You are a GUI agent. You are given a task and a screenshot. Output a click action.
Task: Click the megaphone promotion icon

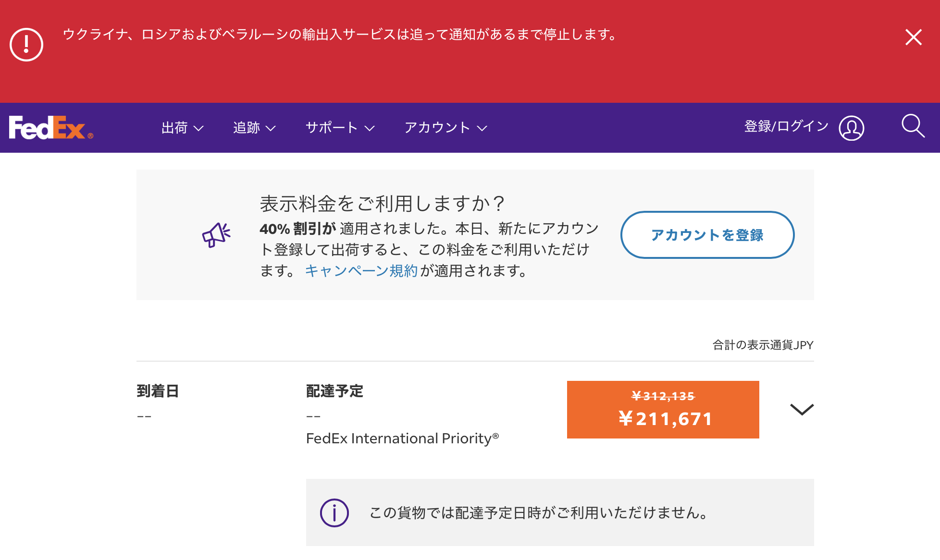(x=216, y=235)
